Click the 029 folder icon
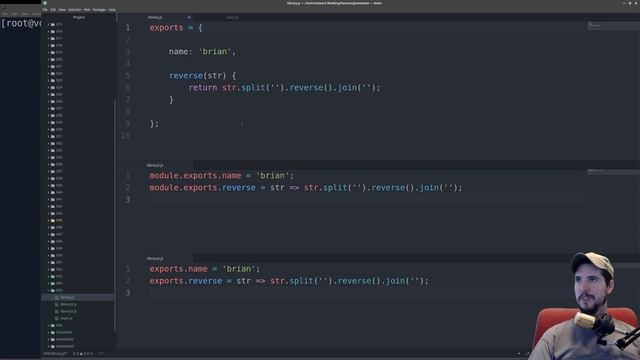This screenshot has width=640, height=360. (53, 122)
